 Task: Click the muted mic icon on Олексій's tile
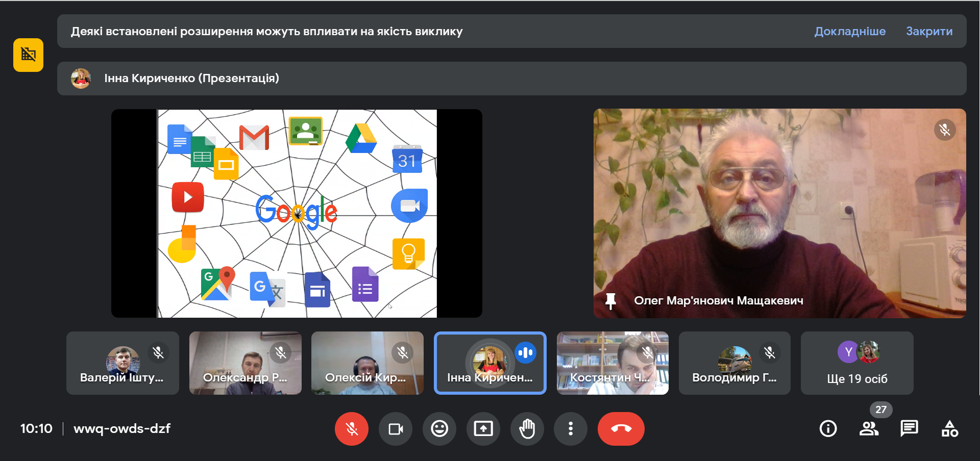click(403, 352)
